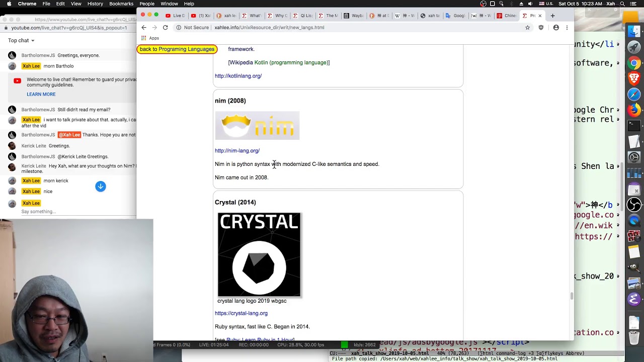Go back using Chrome's back arrow

pos(144,28)
